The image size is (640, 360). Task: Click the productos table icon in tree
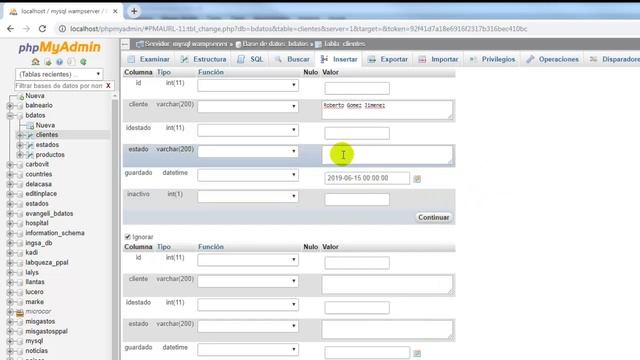point(30,155)
